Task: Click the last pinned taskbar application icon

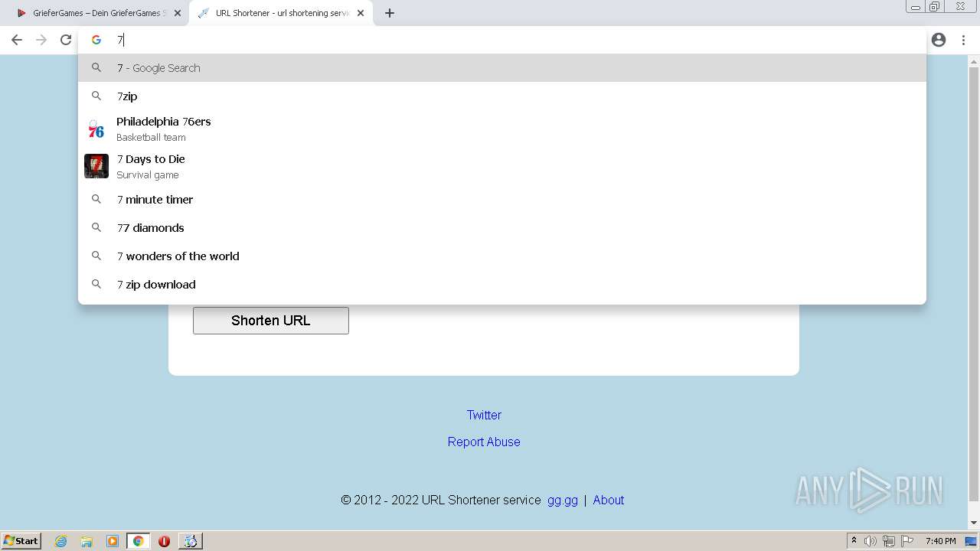Action: click(x=191, y=541)
